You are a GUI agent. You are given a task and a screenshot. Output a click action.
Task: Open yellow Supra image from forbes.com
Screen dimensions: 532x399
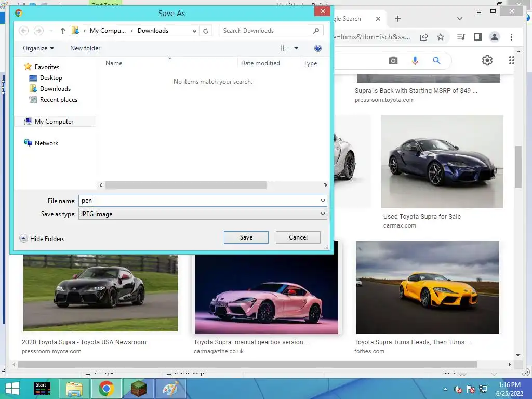tap(428, 287)
